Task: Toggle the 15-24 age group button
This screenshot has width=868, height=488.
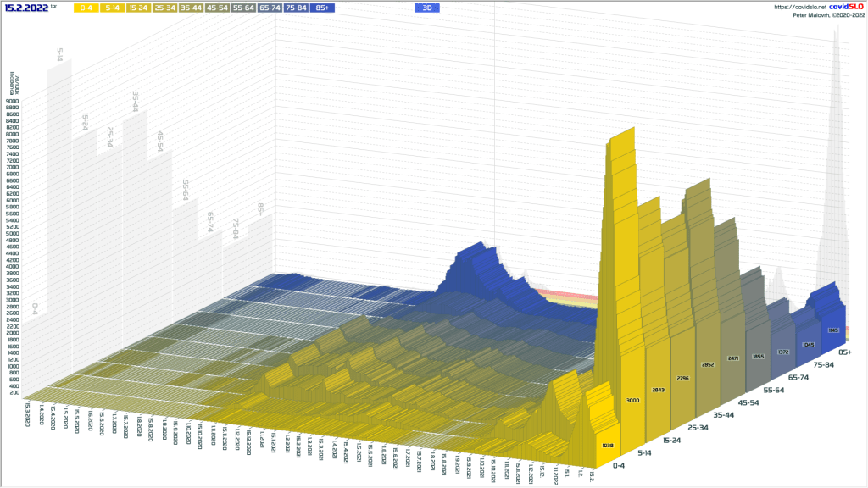Action: pos(139,8)
